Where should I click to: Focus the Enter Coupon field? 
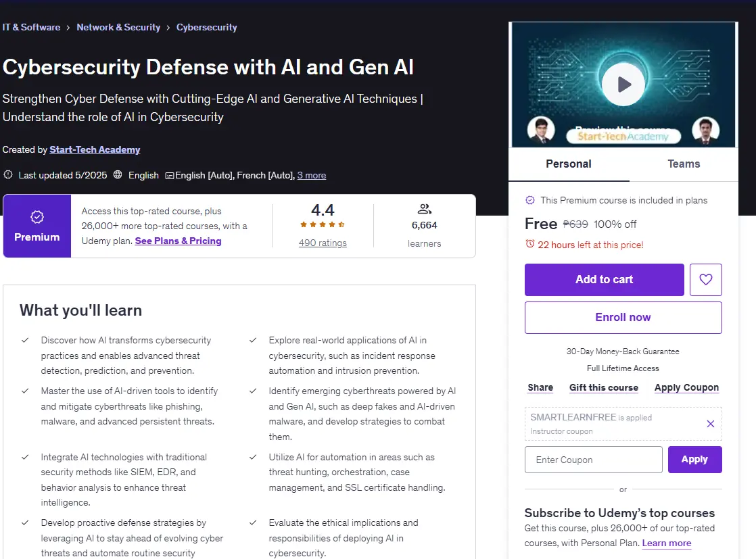click(x=594, y=460)
